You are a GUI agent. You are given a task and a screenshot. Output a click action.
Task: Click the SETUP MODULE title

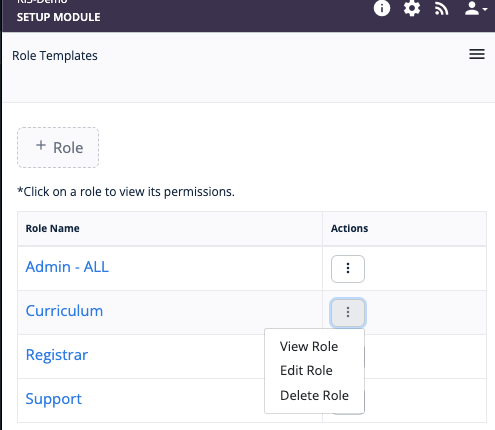pos(58,17)
